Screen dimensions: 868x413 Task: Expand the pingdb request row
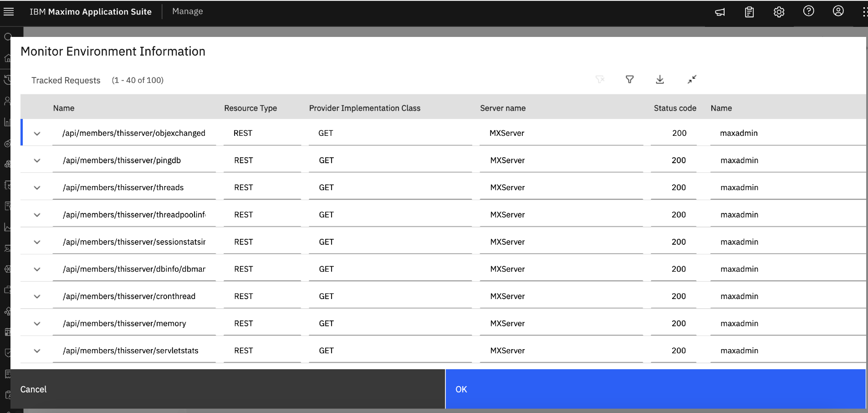tap(37, 160)
